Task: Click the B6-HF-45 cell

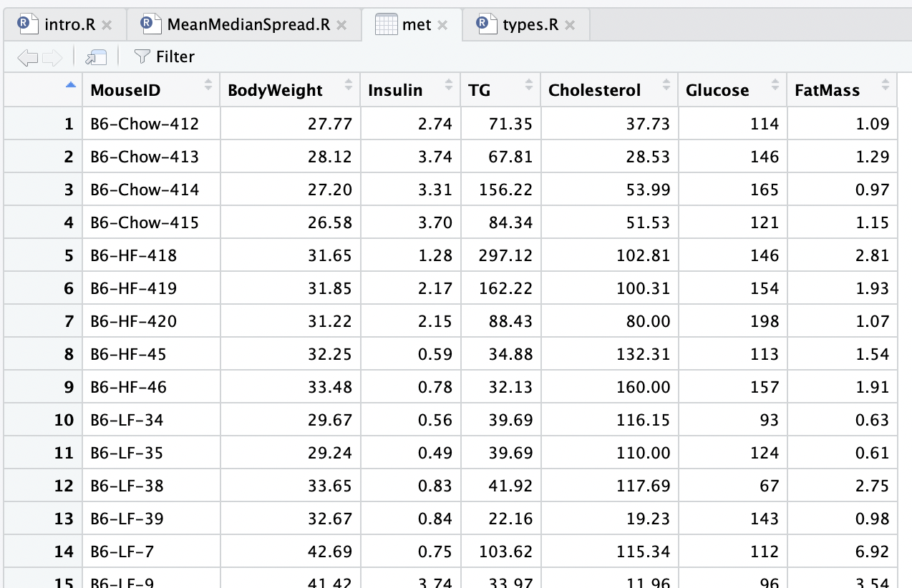Action: [151, 354]
